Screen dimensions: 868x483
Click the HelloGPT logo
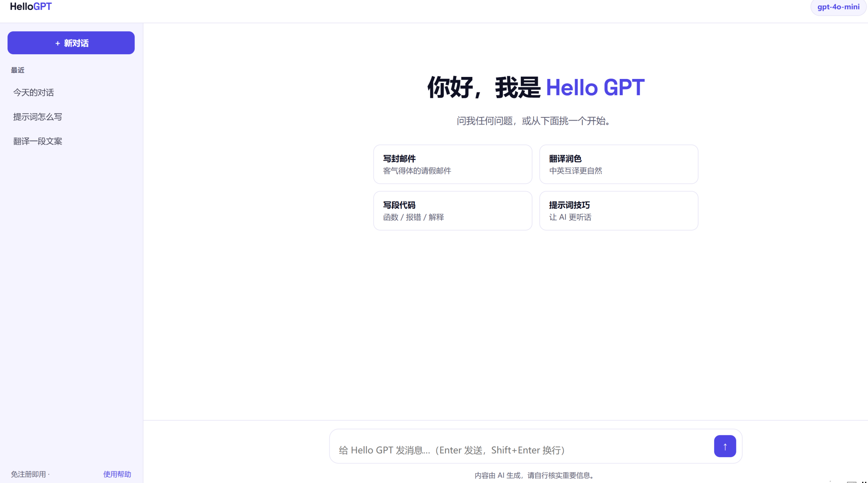(x=31, y=6)
